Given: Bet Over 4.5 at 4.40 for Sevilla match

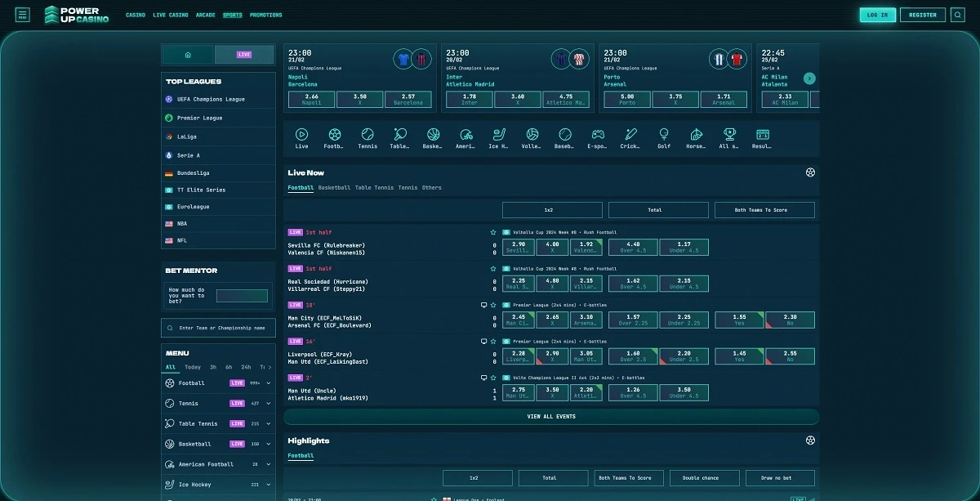Looking at the screenshot, I should click(x=633, y=247).
